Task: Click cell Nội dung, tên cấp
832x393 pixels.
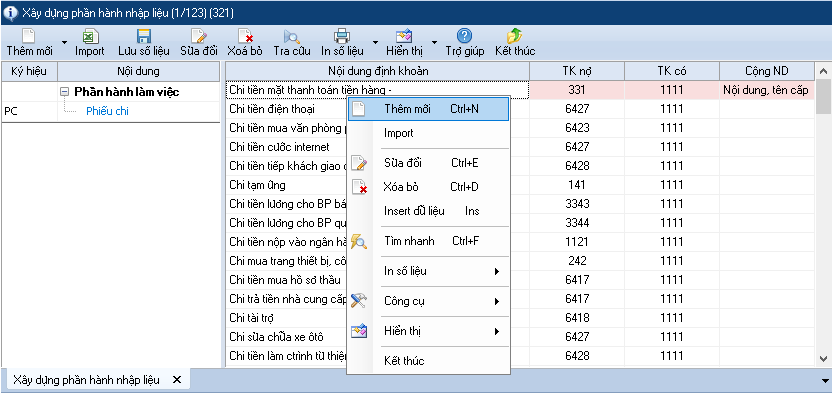Action: [x=767, y=90]
